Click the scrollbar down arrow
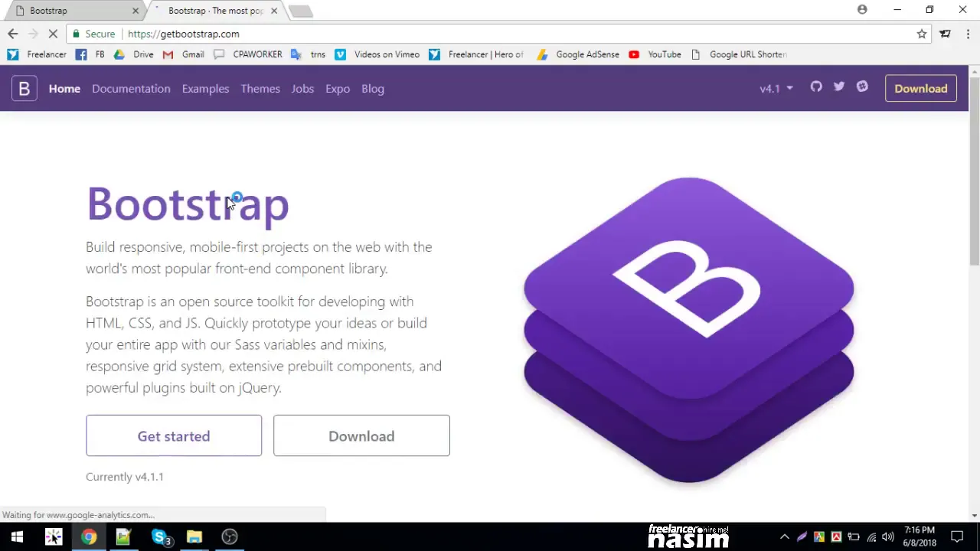The width and height of the screenshot is (980, 551). pos(974,516)
